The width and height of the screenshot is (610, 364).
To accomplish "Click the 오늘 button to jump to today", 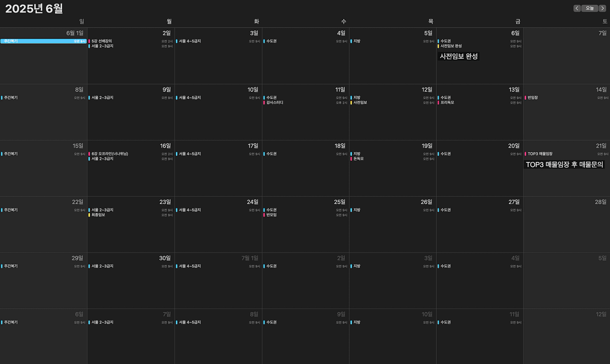I will [x=590, y=8].
